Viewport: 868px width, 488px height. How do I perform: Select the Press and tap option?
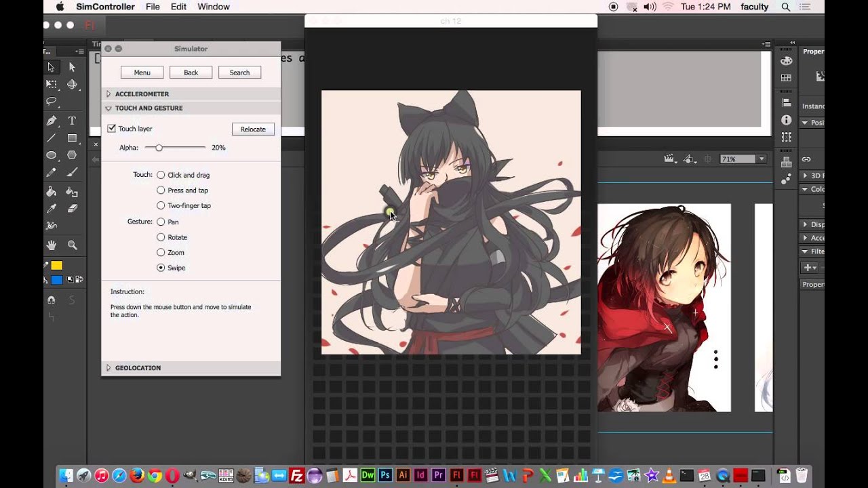(161, 190)
